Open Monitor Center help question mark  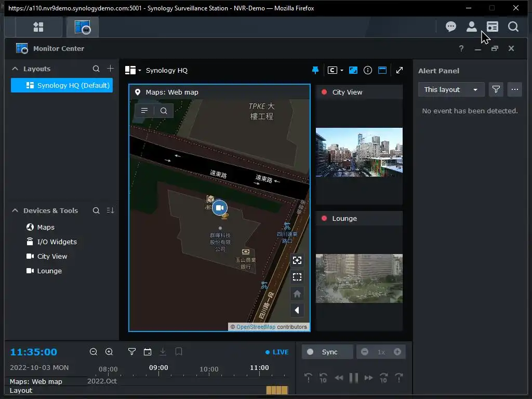(x=461, y=48)
